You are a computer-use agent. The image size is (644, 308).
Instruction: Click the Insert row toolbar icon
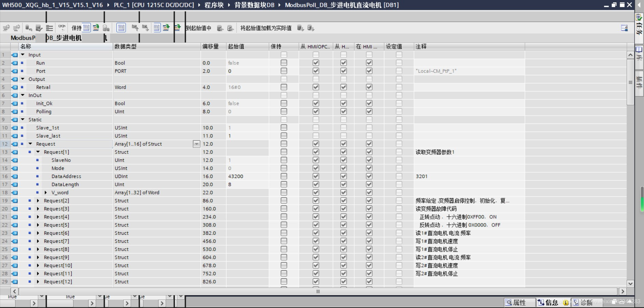pyautogui.click(x=6, y=28)
